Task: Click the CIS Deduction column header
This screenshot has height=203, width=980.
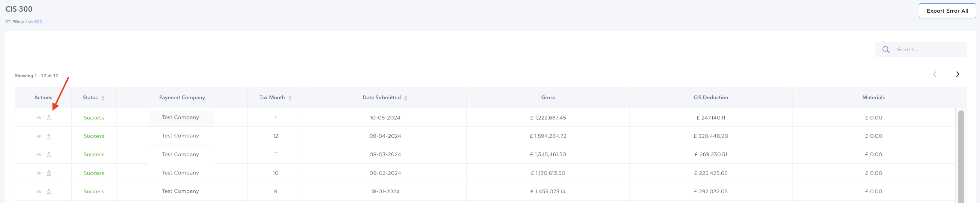Action: (x=711, y=98)
